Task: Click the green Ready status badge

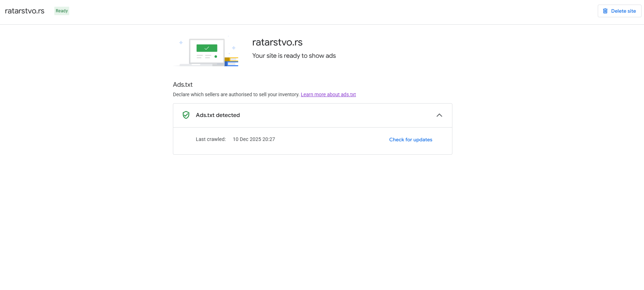Action: point(62,11)
